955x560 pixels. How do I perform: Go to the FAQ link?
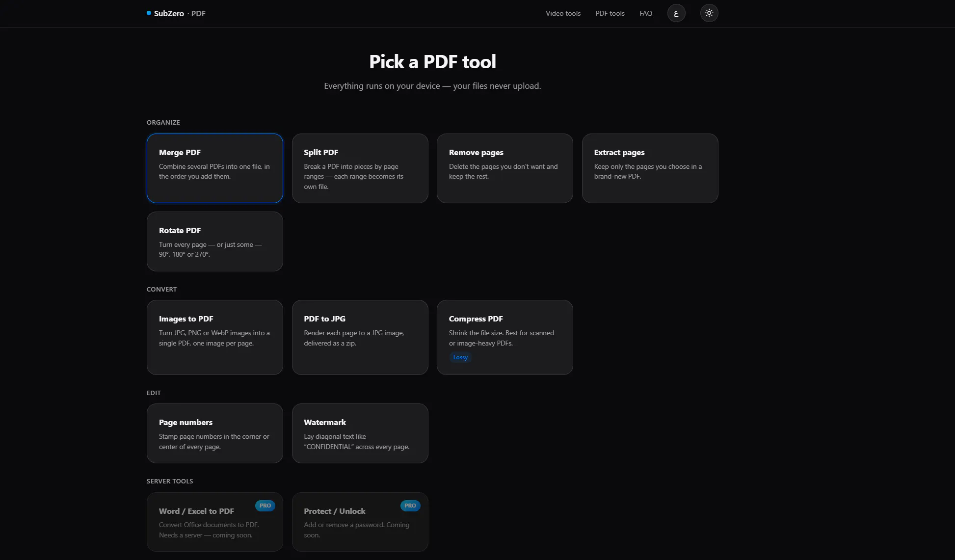point(646,13)
